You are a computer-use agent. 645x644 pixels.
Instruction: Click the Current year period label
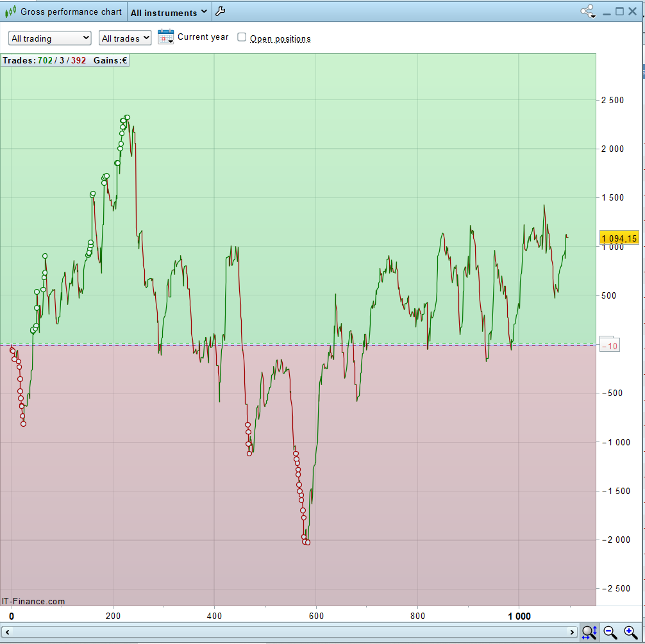pyautogui.click(x=203, y=37)
